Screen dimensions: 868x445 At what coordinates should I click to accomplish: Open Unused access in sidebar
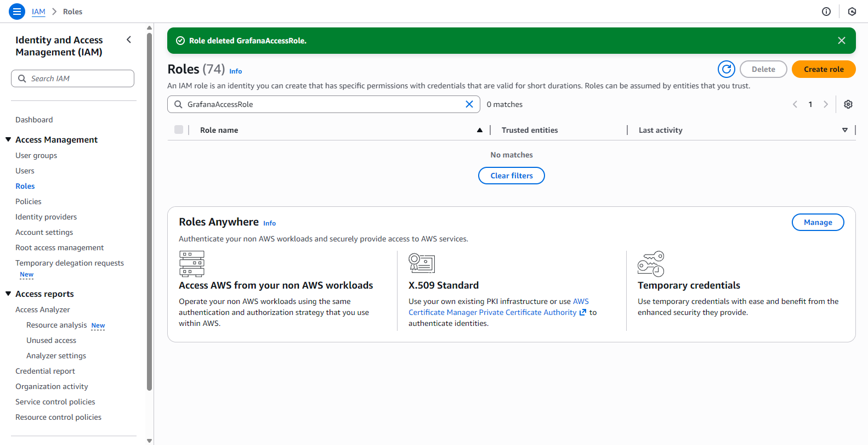pyautogui.click(x=51, y=340)
